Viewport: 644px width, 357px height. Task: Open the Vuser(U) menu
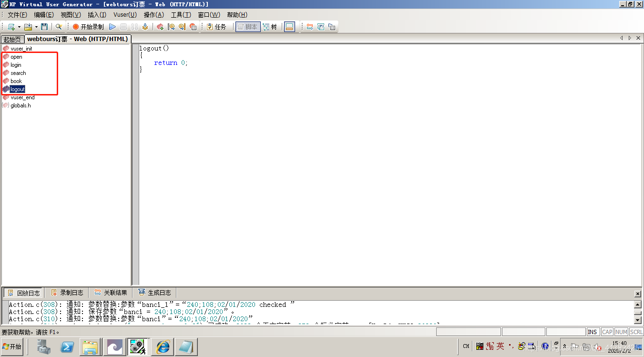click(125, 15)
